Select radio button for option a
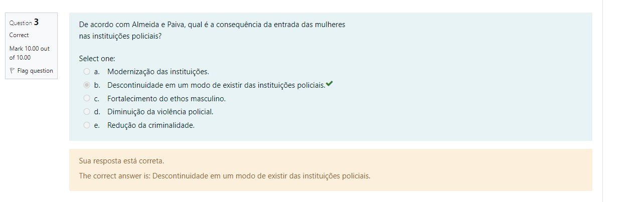The height and width of the screenshot is (202, 644). pos(87,72)
